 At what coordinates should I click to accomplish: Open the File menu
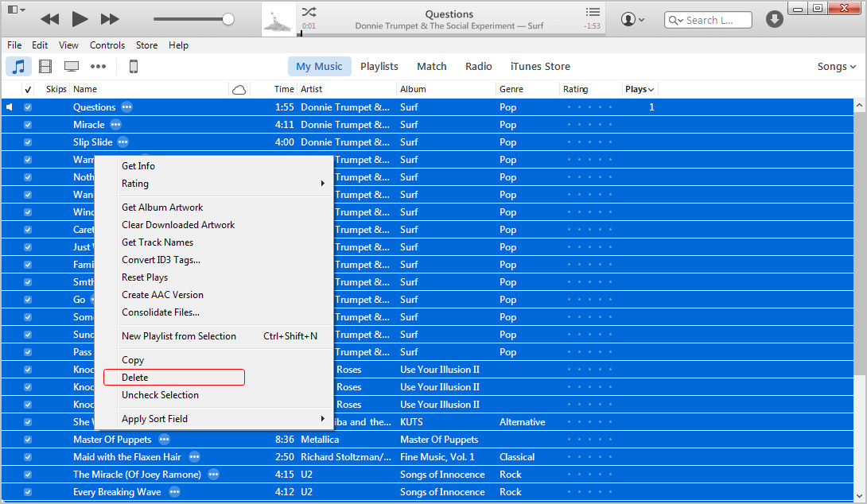tap(14, 45)
